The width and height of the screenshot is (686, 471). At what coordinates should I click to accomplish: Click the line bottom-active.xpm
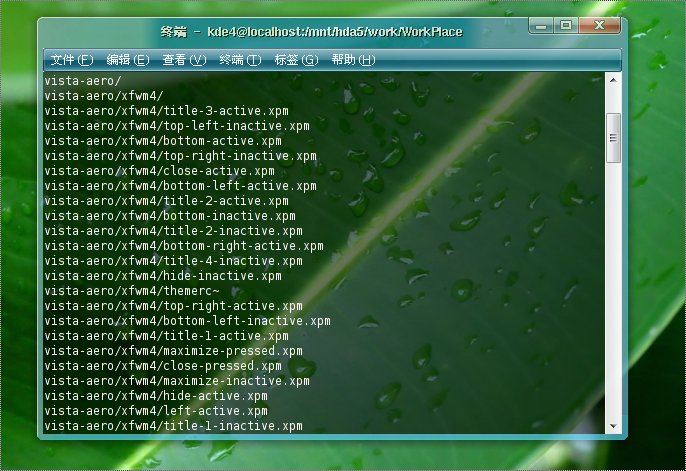tap(163, 141)
